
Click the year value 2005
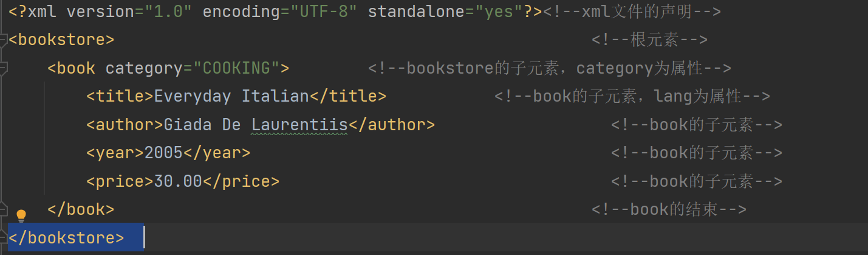[163, 153]
